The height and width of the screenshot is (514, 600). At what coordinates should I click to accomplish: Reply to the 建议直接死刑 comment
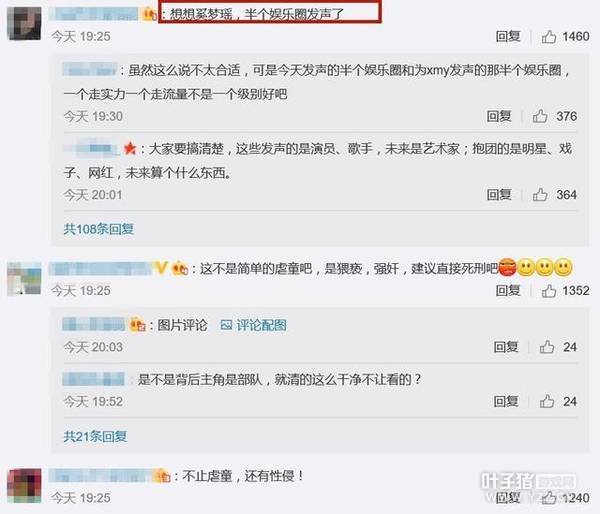tap(508, 290)
